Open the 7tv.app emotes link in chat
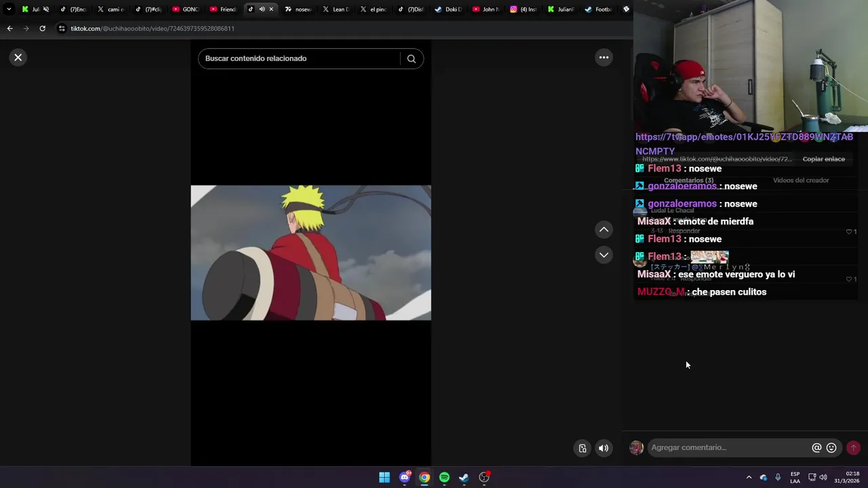The width and height of the screenshot is (868, 488). [x=744, y=144]
